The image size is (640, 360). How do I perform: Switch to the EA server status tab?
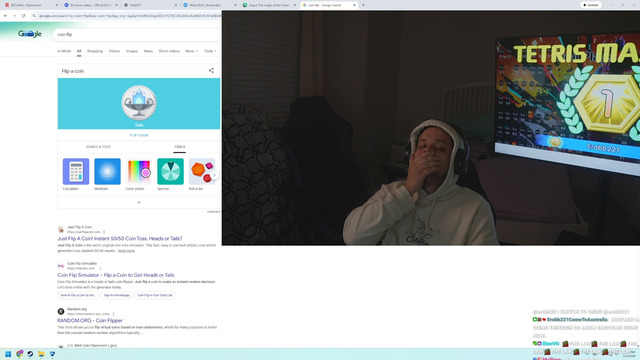click(91, 5)
